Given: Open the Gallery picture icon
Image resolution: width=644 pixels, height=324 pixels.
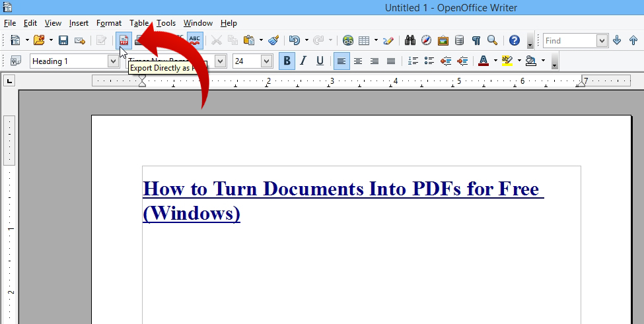Looking at the screenshot, I should coord(443,40).
